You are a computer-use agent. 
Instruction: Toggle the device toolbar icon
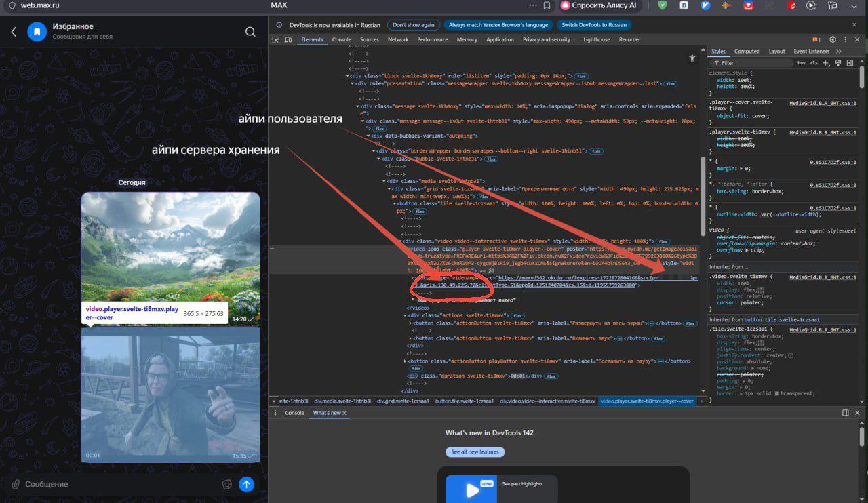click(x=287, y=40)
